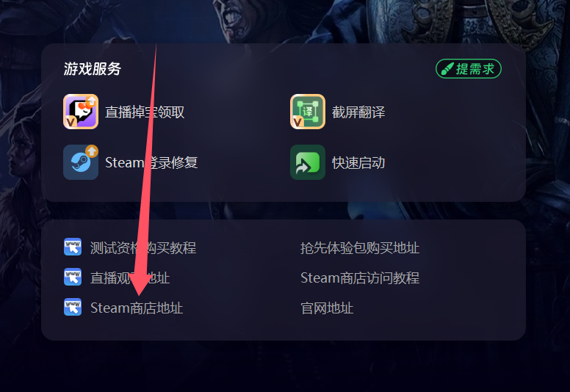
Task: Select the Steam登录修复 Steam logo icon
Action: (81, 162)
